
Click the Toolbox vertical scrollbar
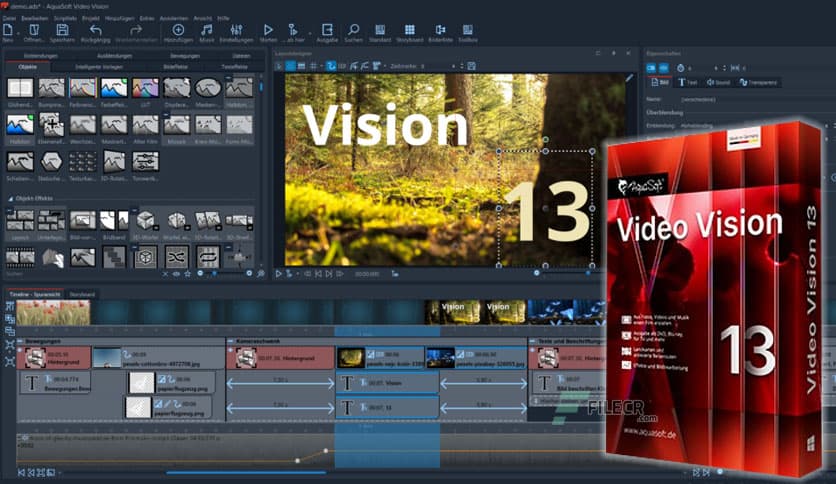pyautogui.click(x=261, y=86)
